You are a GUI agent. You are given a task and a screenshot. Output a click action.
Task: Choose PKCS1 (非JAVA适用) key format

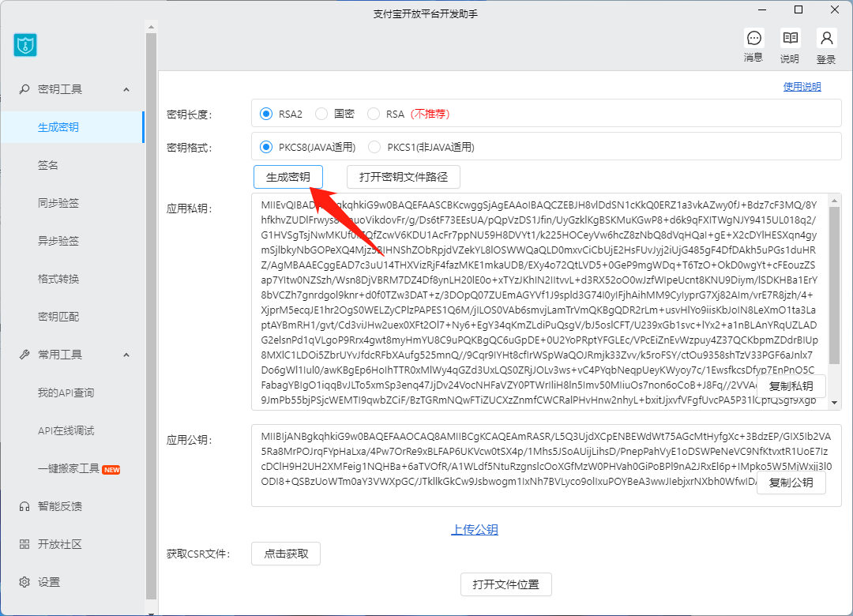coord(374,147)
